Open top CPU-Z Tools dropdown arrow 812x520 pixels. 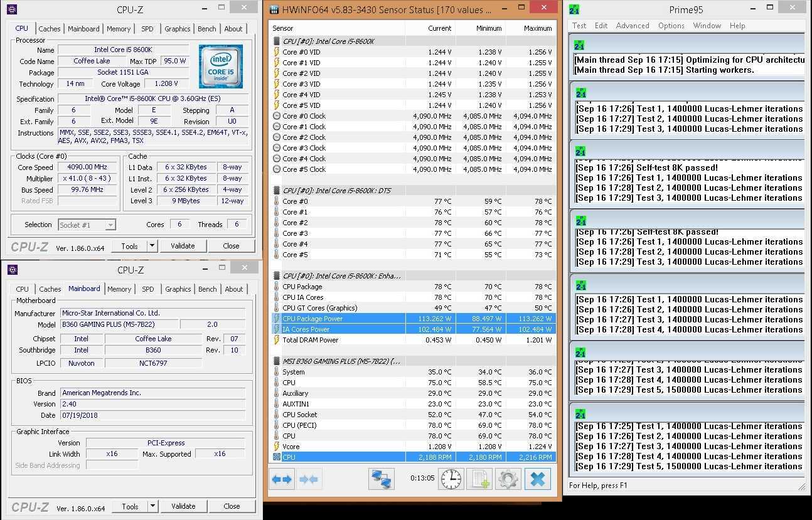coord(152,246)
